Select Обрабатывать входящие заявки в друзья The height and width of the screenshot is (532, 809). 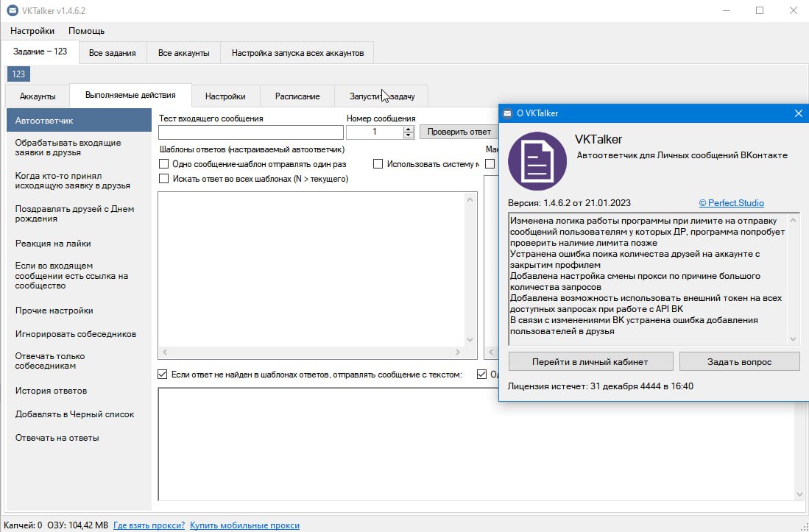(79, 147)
